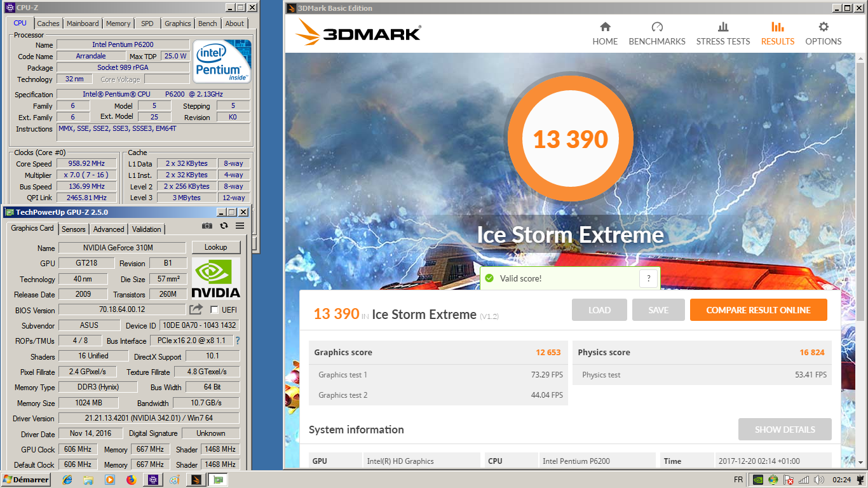Viewport: 868px width, 488px height.
Task: Click the Bus Interface question mark in GPU-Z
Action: 238,341
